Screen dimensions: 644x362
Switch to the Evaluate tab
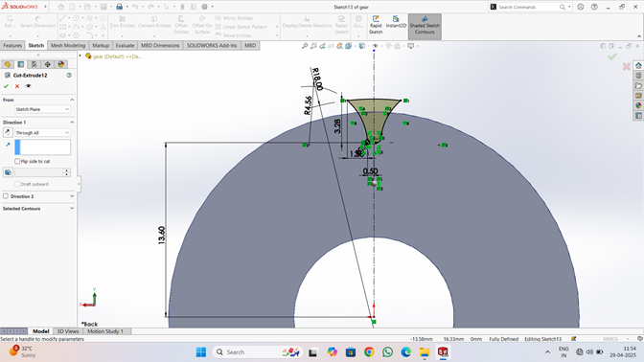click(x=125, y=46)
